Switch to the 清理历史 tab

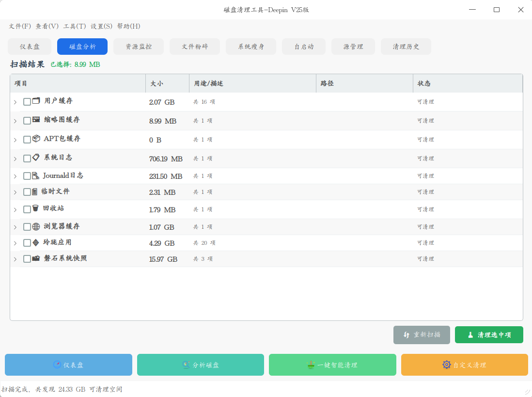click(406, 47)
